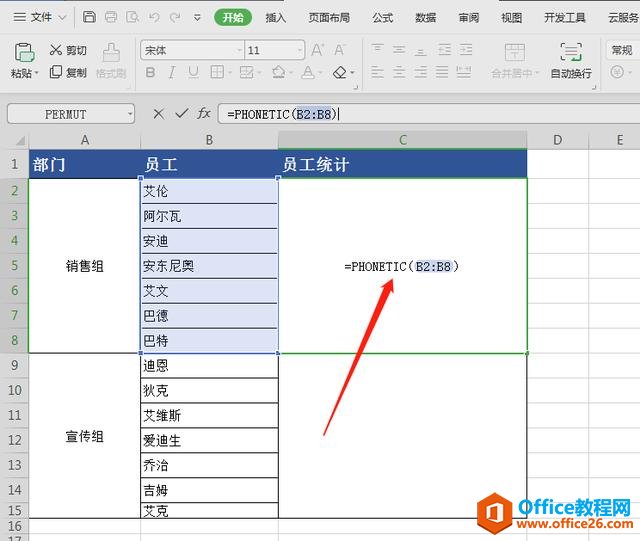
Task: Click the 合并居中 merge center button
Action: pos(515,60)
